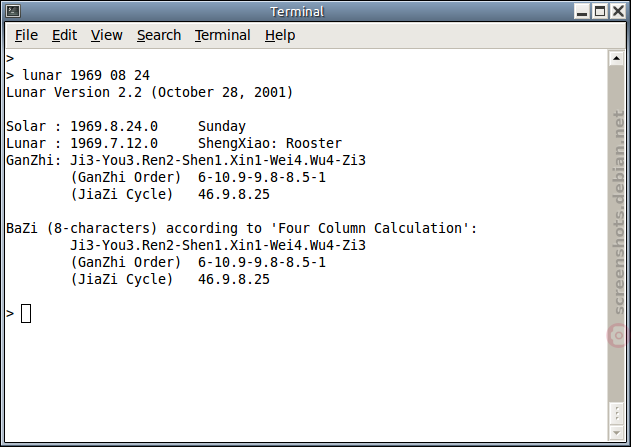Open the Terminal menu
631x447 pixels.
click(223, 35)
